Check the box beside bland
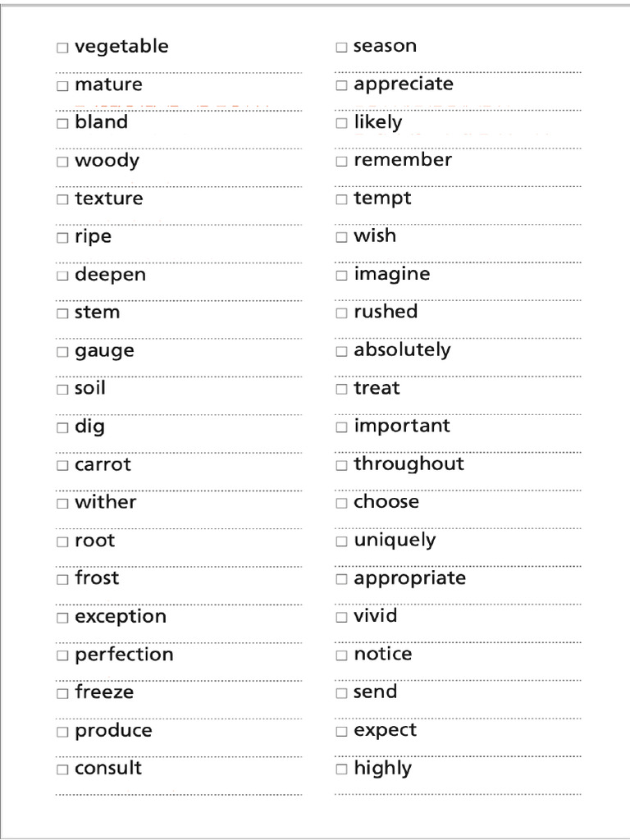The image size is (630, 840). 62,123
